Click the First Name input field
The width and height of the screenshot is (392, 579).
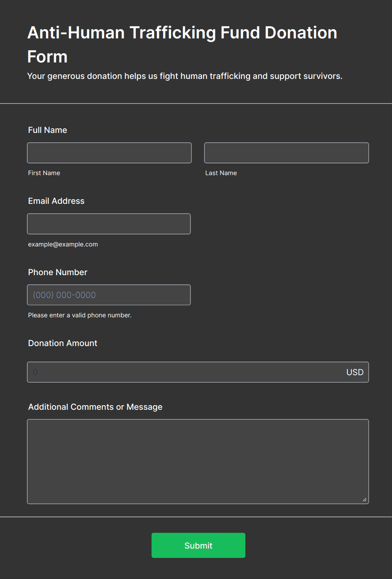point(109,153)
